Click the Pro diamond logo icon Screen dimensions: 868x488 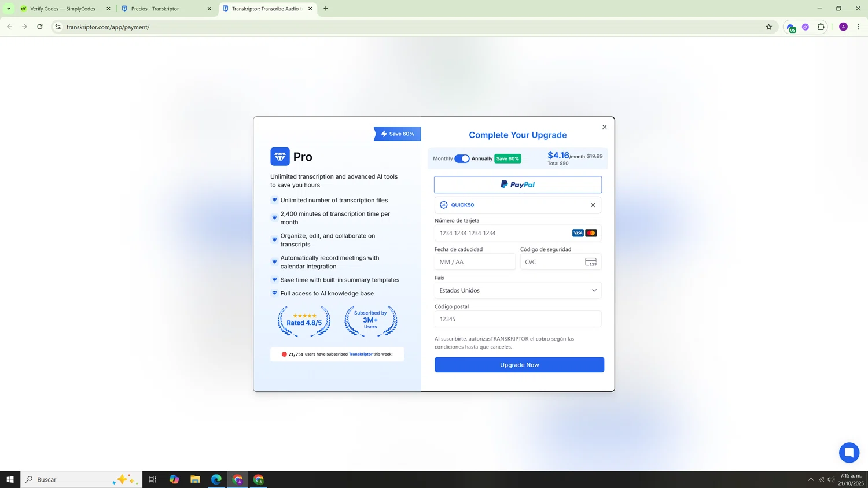pyautogui.click(x=280, y=157)
